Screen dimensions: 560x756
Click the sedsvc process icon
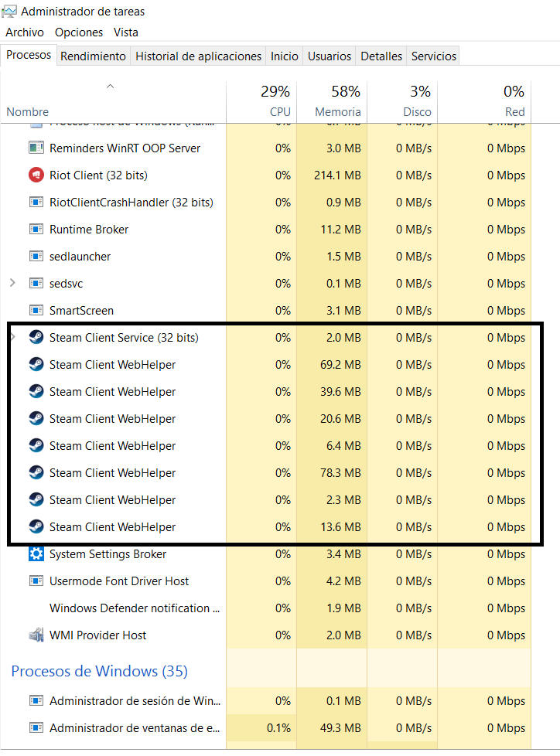(x=36, y=283)
